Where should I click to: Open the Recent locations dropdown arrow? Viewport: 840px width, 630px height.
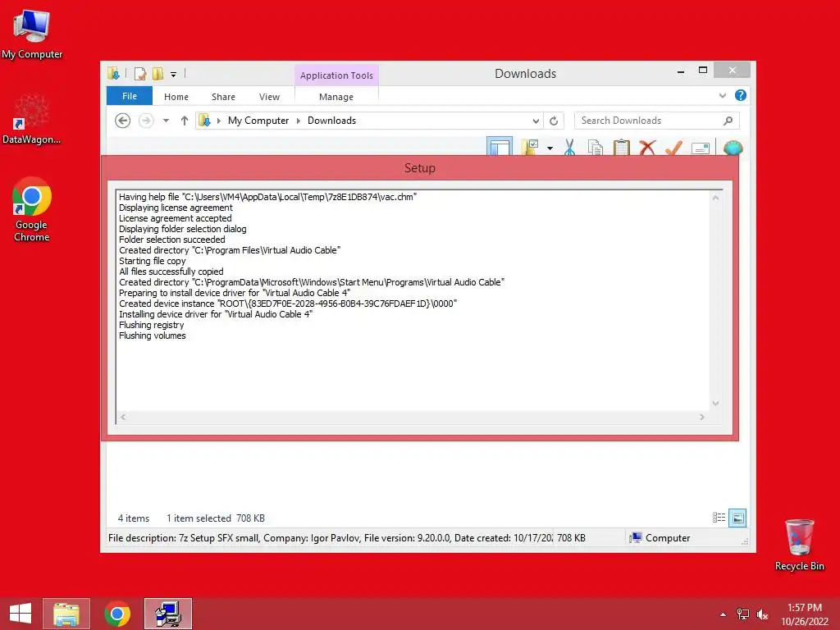166,121
